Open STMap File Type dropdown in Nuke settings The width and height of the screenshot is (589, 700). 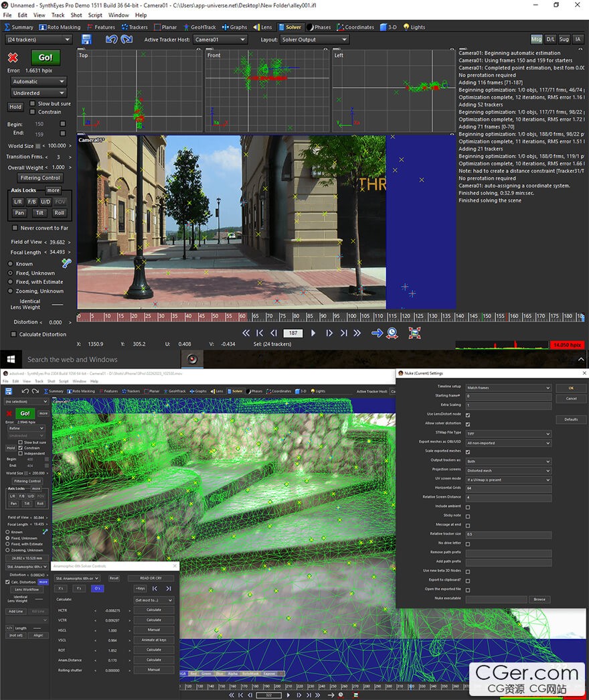pyautogui.click(x=509, y=433)
